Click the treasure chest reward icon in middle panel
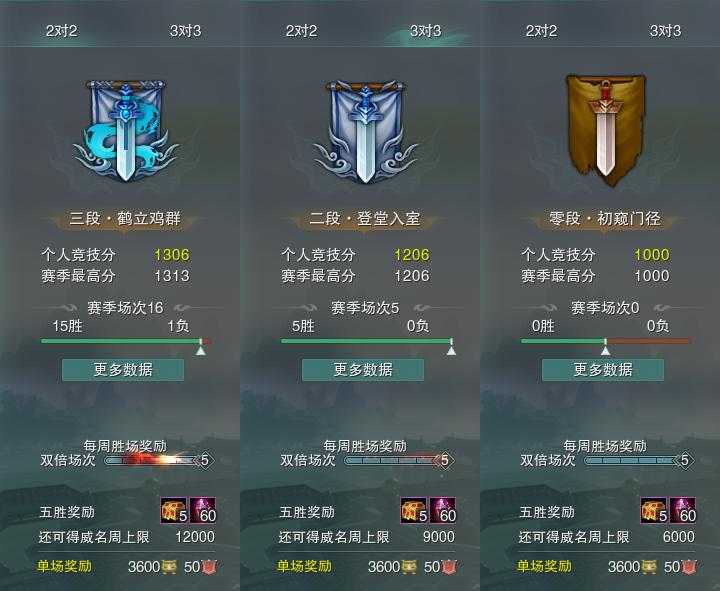 (x=414, y=511)
